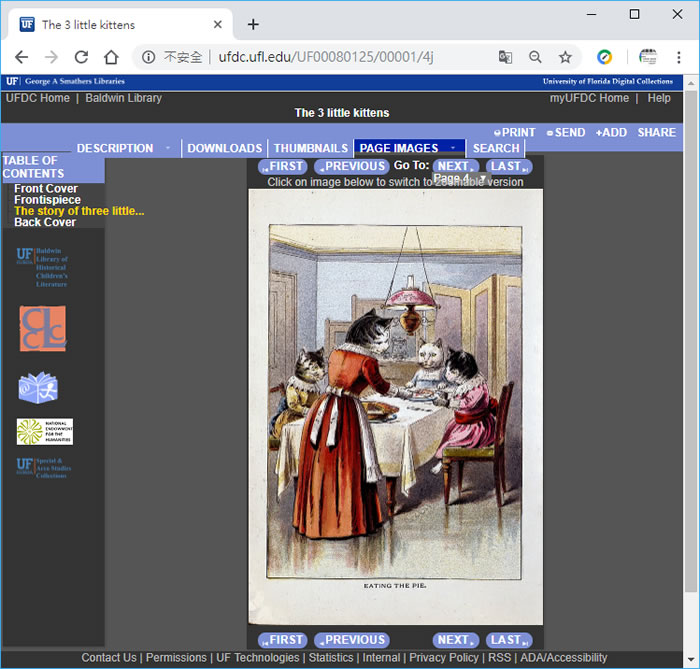Open UF Technologies footer link

click(258, 658)
